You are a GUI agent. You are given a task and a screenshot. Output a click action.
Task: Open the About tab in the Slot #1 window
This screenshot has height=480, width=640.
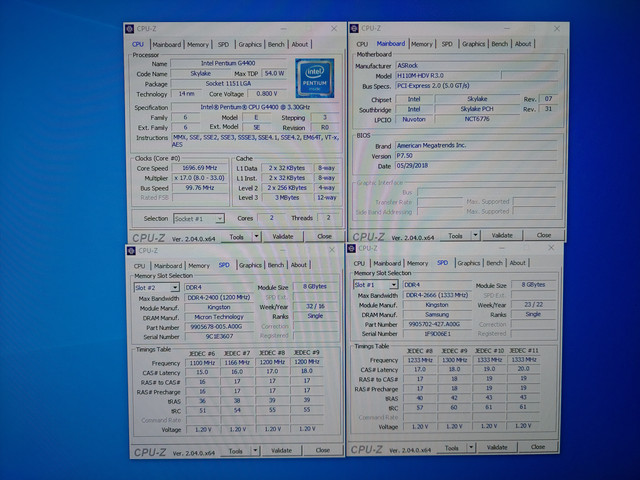tap(518, 263)
